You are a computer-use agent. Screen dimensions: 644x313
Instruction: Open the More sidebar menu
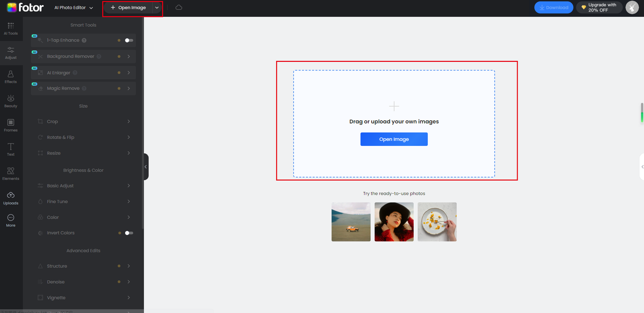[x=11, y=221]
